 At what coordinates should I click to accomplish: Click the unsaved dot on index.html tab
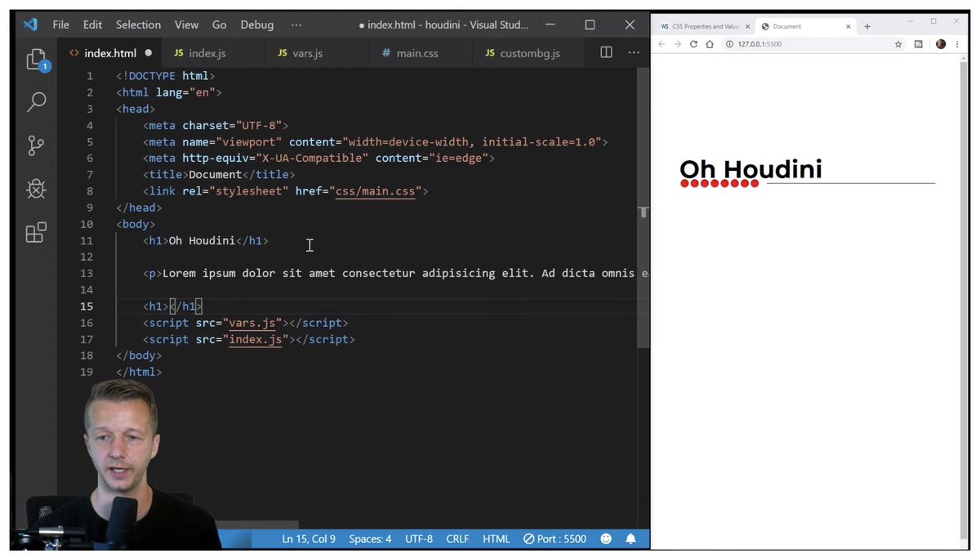149,53
